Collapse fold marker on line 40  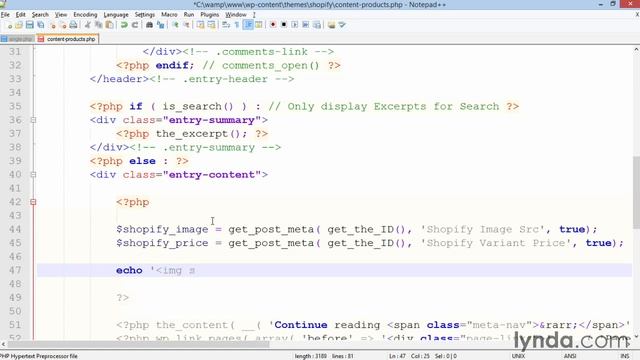coord(33,175)
